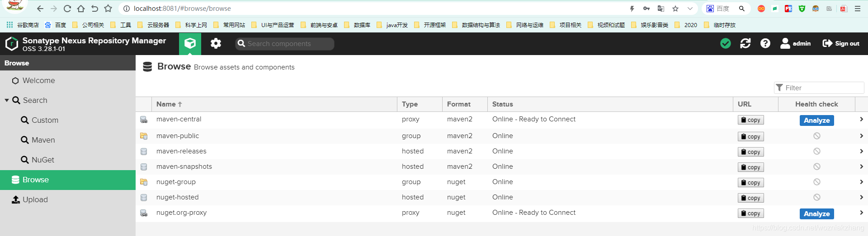Open nuget-group repository name
This screenshot has width=868, height=236.
click(176, 182)
